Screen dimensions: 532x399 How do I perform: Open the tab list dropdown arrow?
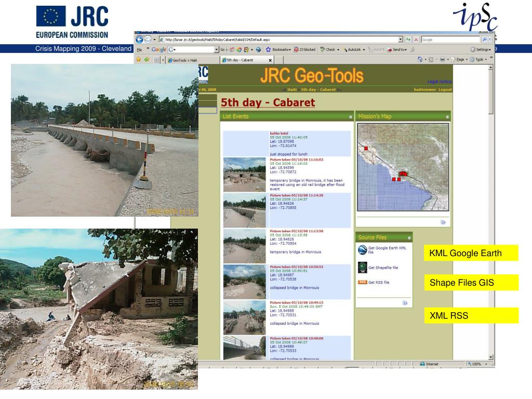(x=163, y=60)
